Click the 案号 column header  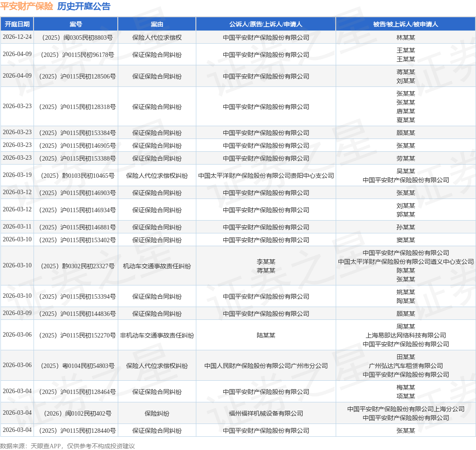pos(76,24)
